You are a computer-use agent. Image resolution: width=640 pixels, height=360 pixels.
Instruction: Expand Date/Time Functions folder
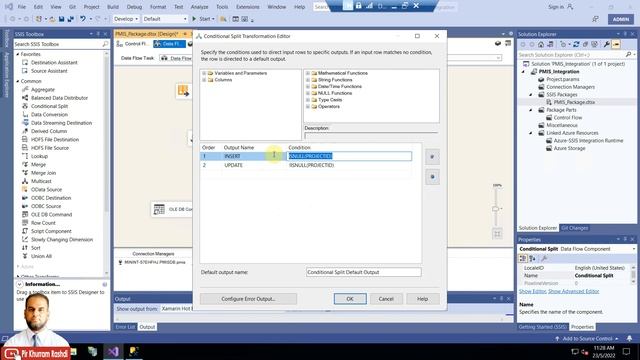pyautogui.click(x=308, y=87)
